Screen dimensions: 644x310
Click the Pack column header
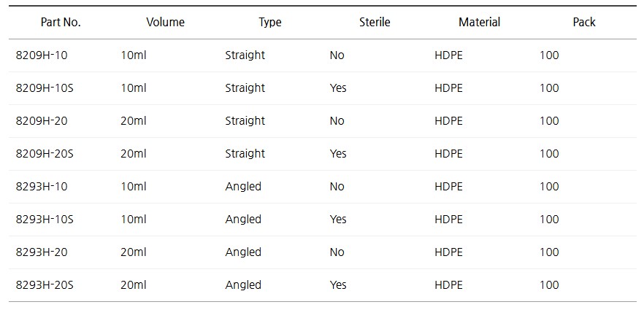(x=584, y=23)
